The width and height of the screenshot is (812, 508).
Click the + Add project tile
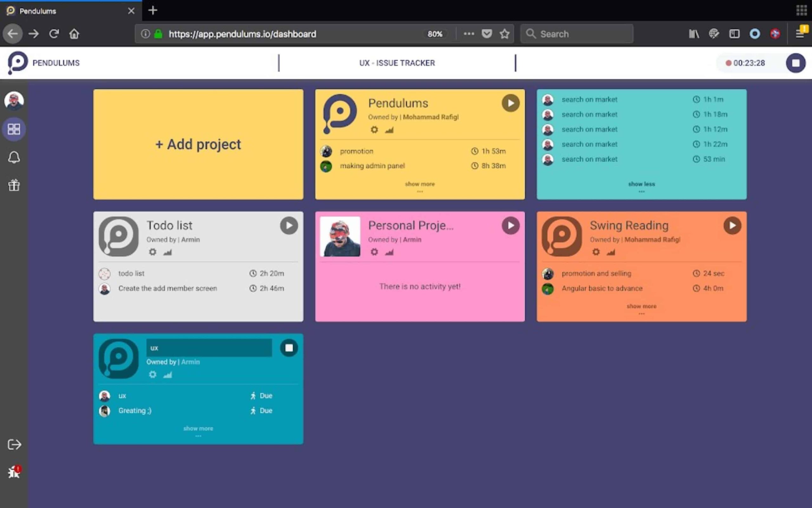pos(198,144)
